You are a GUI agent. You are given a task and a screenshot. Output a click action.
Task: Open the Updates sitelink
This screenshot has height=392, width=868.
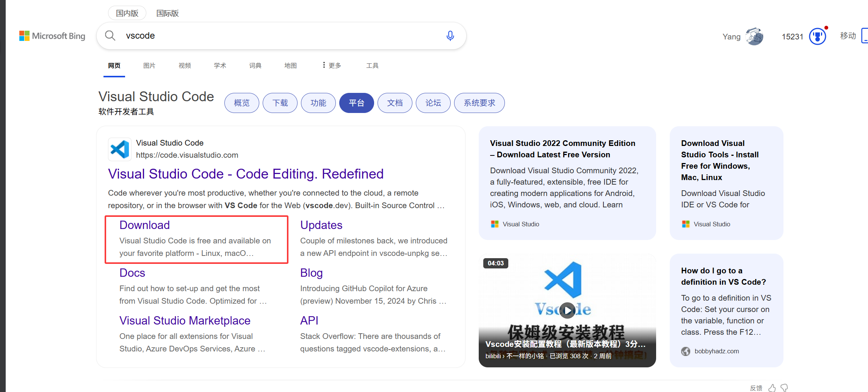pyautogui.click(x=321, y=225)
